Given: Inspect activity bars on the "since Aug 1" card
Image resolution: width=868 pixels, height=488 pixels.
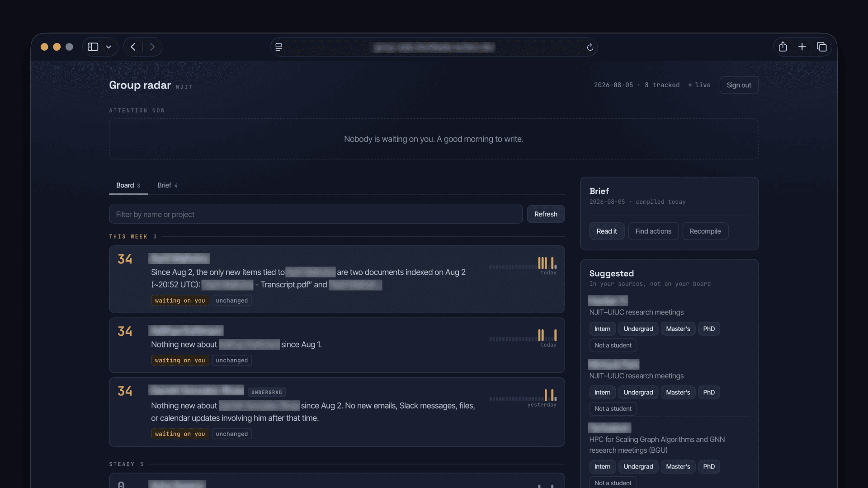Looking at the screenshot, I should tap(523, 336).
